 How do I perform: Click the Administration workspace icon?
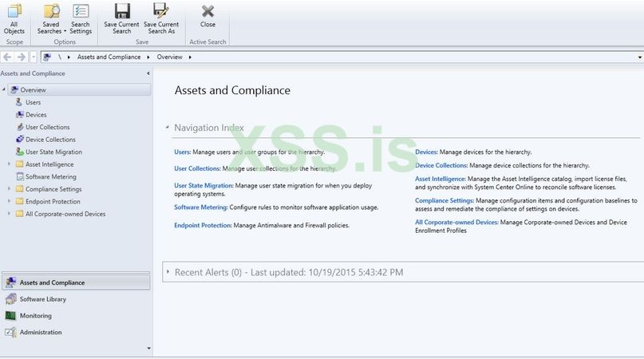pos(10,332)
